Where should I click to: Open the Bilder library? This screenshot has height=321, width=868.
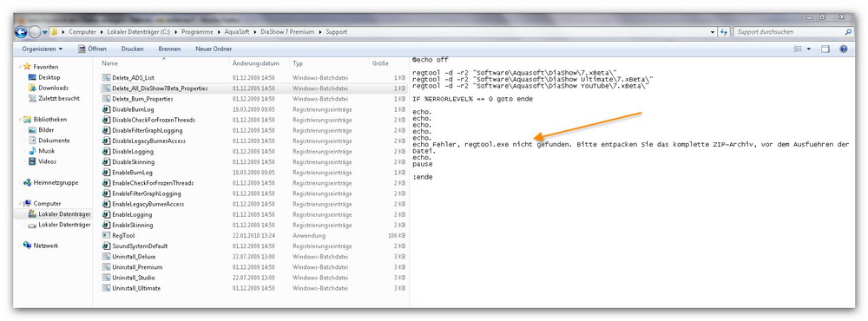[x=47, y=130]
